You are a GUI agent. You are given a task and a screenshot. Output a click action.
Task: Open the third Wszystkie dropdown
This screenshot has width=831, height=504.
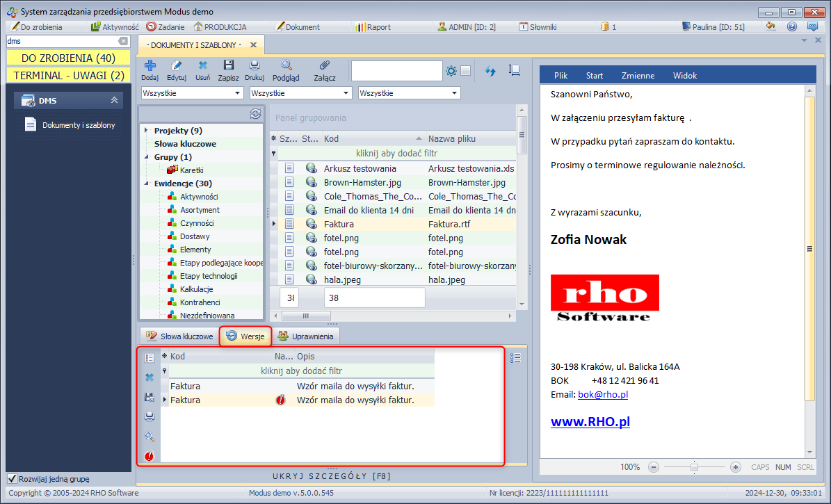coord(409,93)
